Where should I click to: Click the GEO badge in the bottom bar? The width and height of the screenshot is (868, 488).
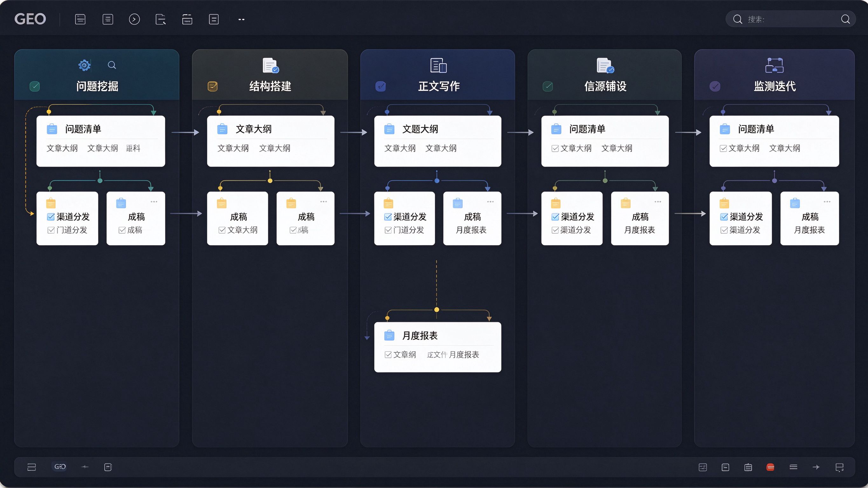point(60,467)
